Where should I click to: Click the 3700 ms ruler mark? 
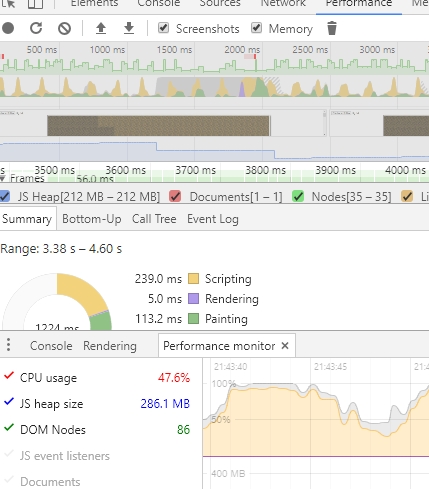click(x=196, y=170)
